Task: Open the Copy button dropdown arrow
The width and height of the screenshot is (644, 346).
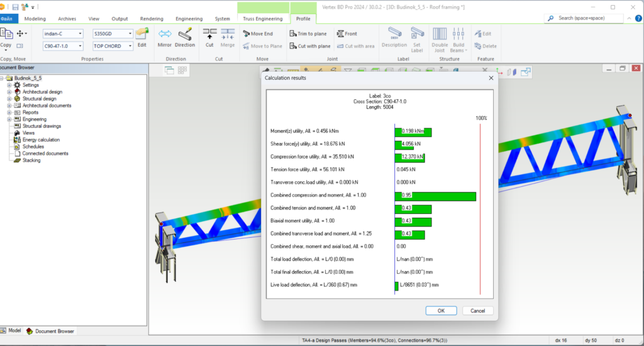Action: 6,50
